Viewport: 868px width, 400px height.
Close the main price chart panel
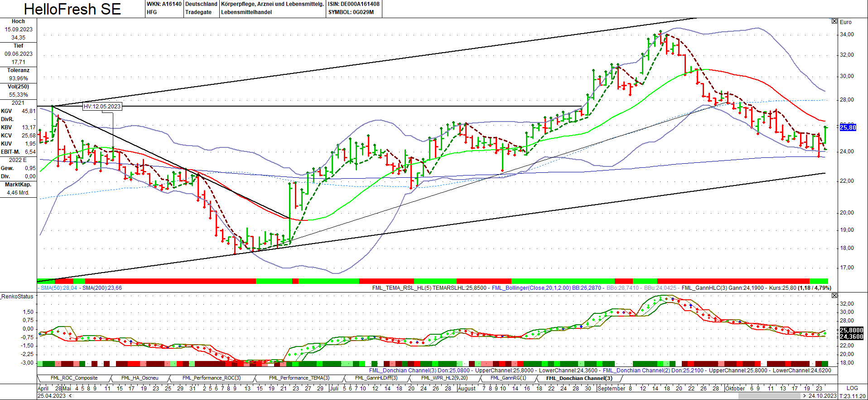point(834,21)
